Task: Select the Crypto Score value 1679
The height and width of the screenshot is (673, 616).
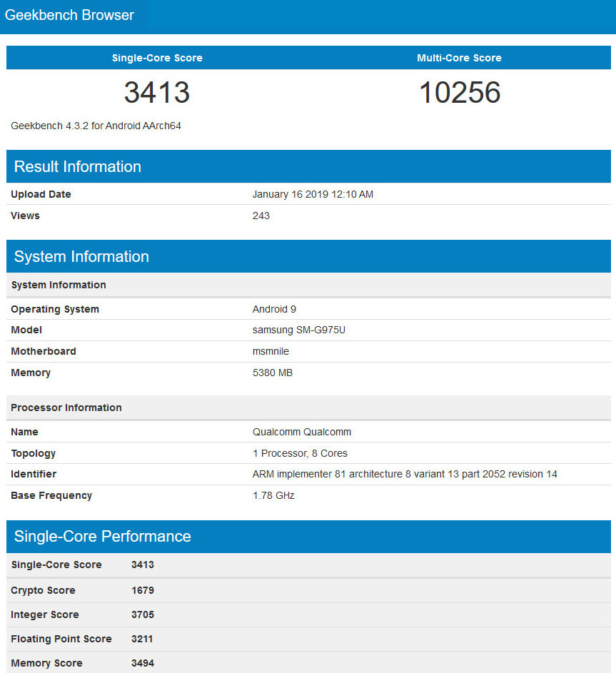Action: click(x=143, y=590)
